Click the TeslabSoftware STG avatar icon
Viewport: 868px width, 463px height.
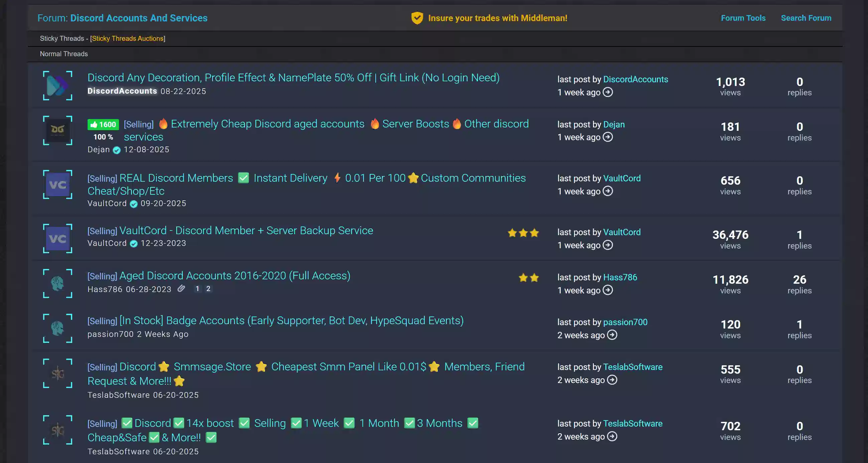click(57, 374)
